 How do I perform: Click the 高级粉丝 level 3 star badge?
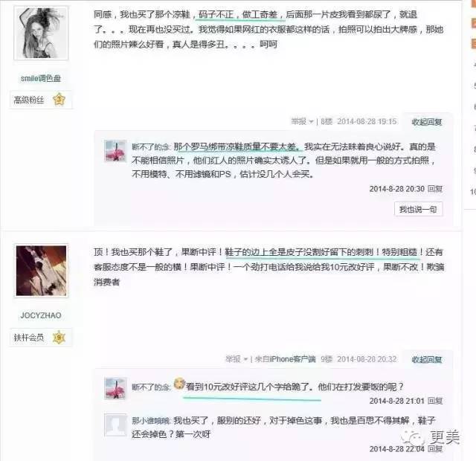coord(59,100)
